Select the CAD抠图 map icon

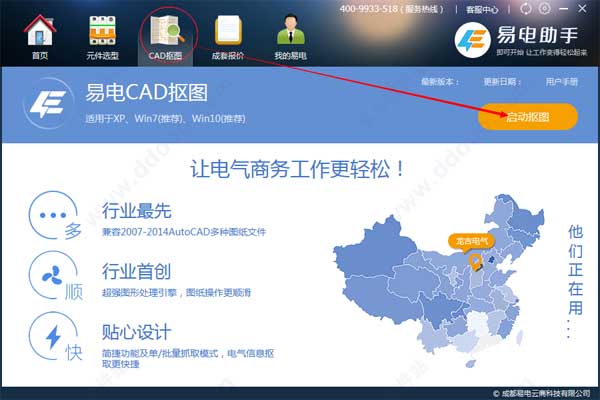[x=167, y=30]
